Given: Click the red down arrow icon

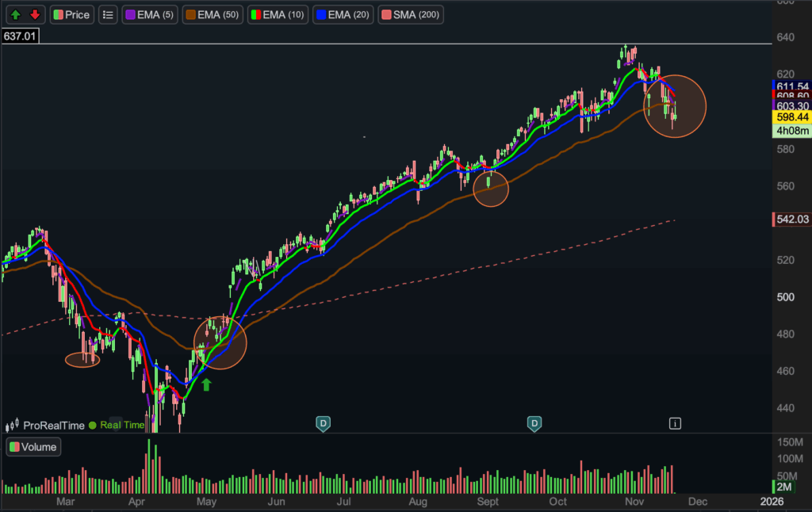Looking at the screenshot, I should [34, 14].
